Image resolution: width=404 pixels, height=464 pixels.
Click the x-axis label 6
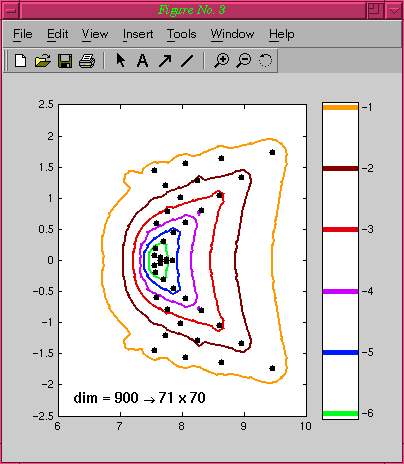(x=57, y=426)
